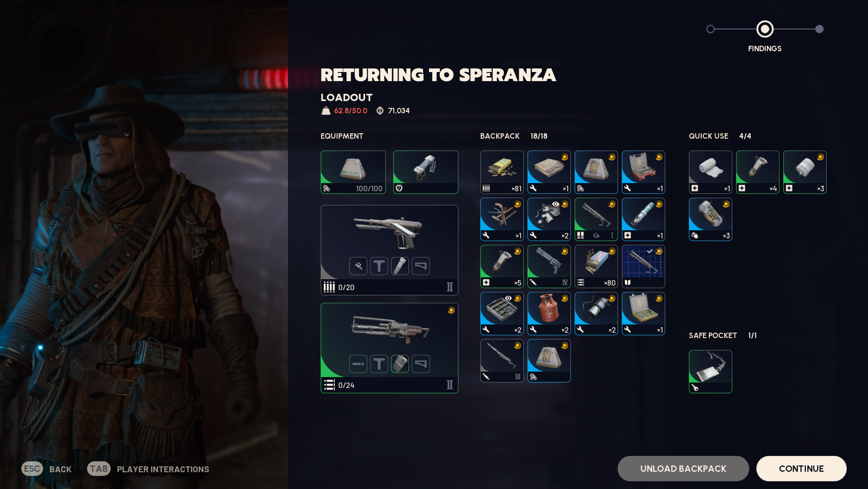Viewport: 868px width, 489px height.
Task: Open the magazine attachment slot on rifle
Action: (400, 364)
